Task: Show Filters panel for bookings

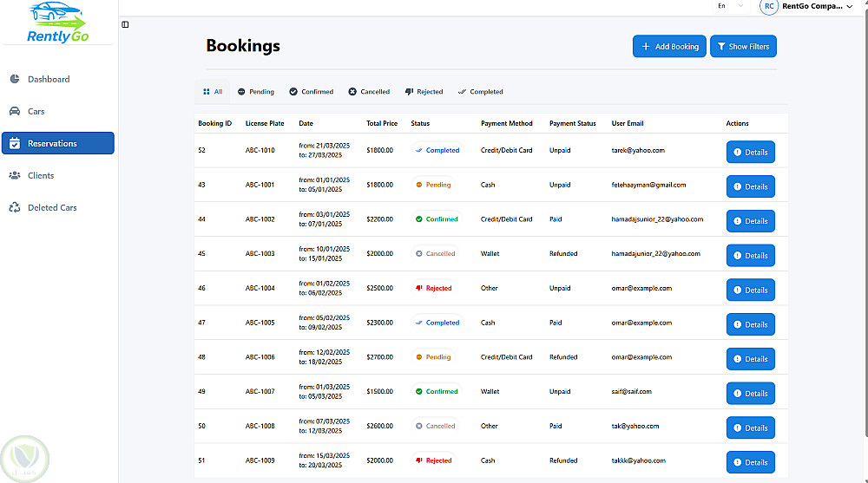Action: (743, 47)
